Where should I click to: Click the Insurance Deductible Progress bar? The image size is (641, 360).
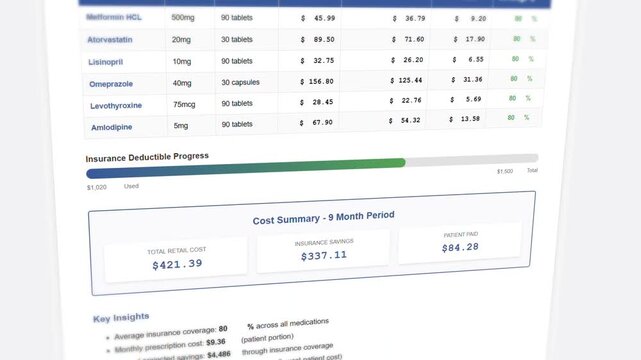[x=312, y=166]
